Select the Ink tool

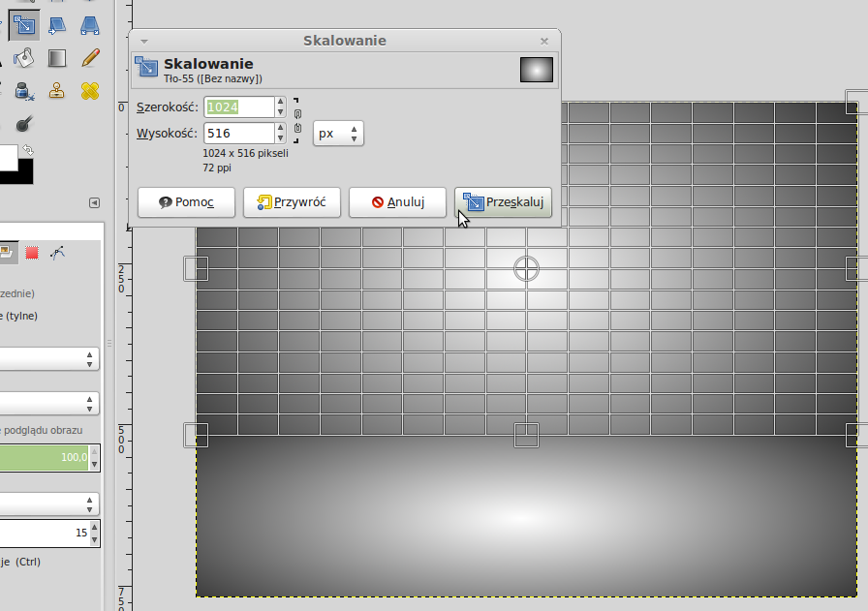(24, 91)
